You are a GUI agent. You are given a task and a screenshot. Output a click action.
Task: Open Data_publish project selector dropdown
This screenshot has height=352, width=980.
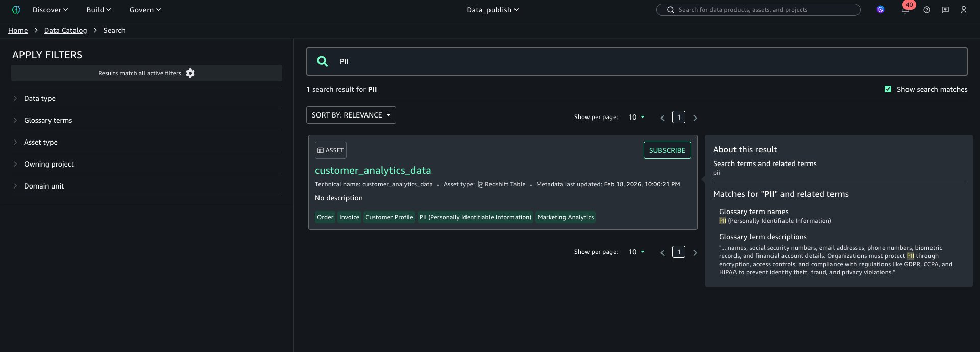(x=493, y=10)
